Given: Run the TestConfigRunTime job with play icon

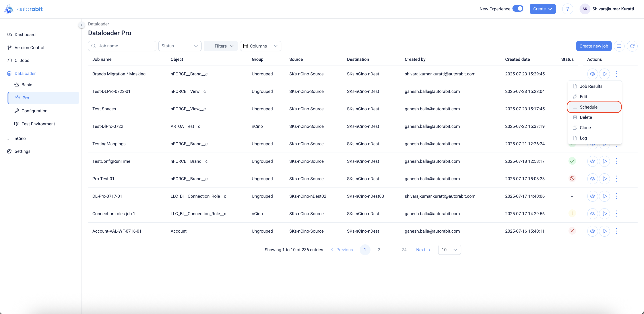Looking at the screenshot, I should point(604,161).
